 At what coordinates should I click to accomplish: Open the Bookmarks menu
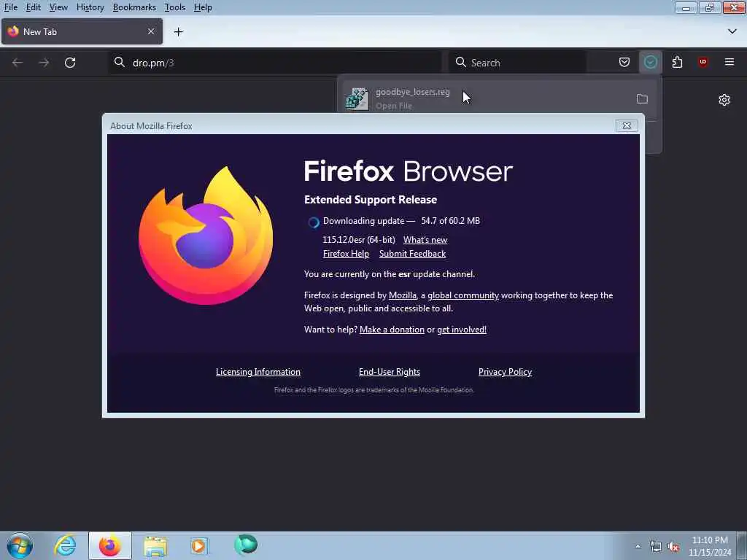tap(134, 7)
